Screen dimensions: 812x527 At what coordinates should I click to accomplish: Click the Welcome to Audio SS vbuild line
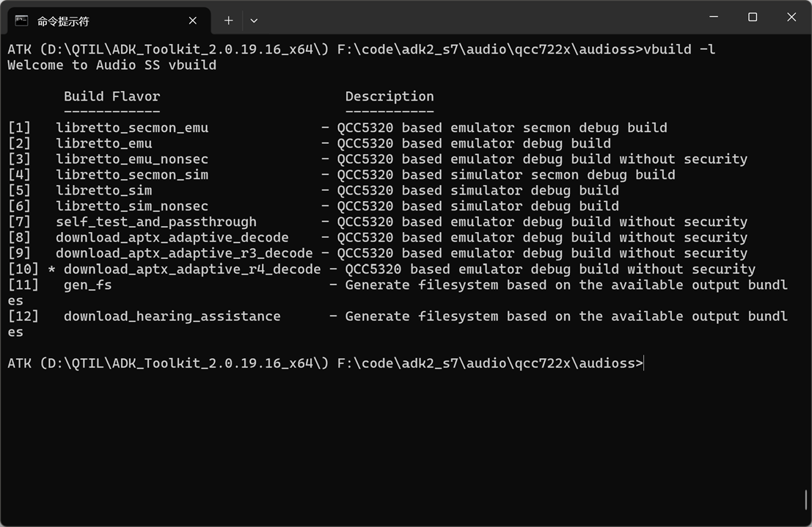point(111,65)
